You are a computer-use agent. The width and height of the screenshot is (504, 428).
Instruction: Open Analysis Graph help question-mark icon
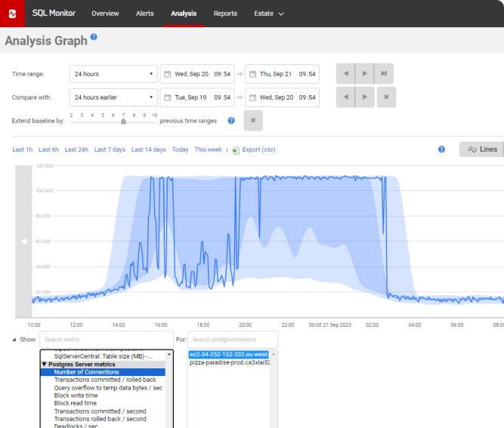[x=94, y=37]
